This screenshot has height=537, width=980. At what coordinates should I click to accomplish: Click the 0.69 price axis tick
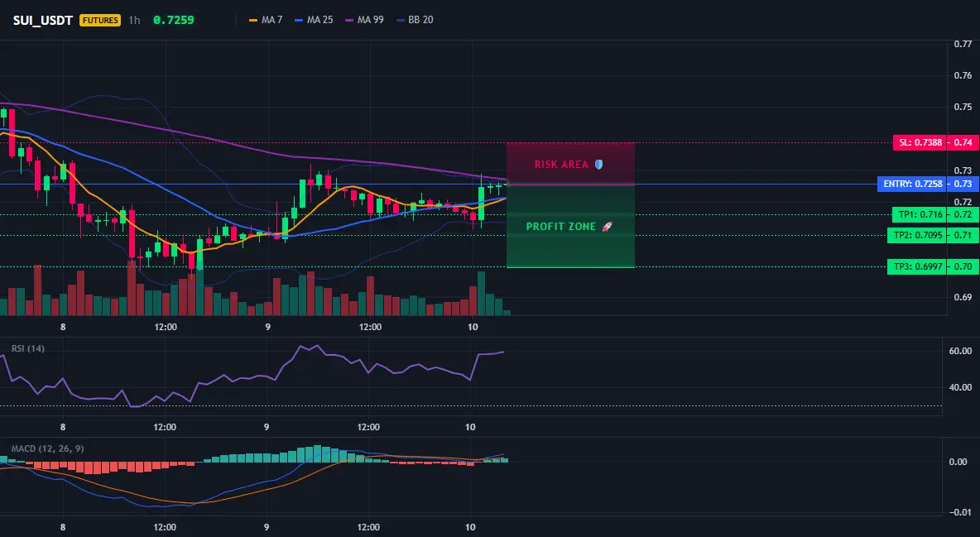(x=963, y=297)
